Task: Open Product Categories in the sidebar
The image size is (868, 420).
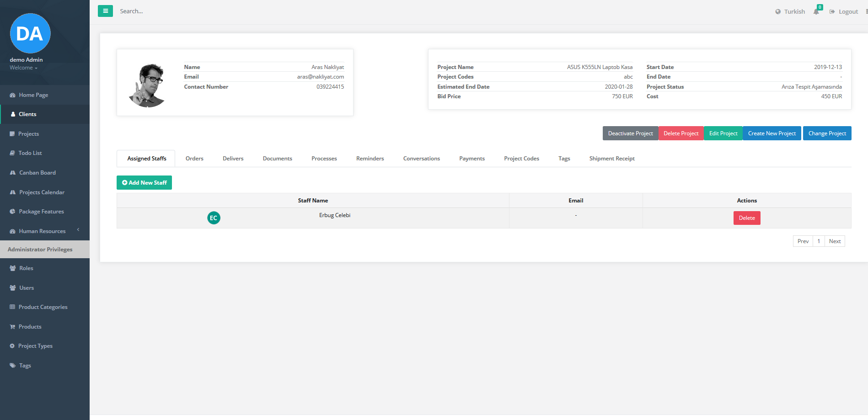Action: point(45,307)
